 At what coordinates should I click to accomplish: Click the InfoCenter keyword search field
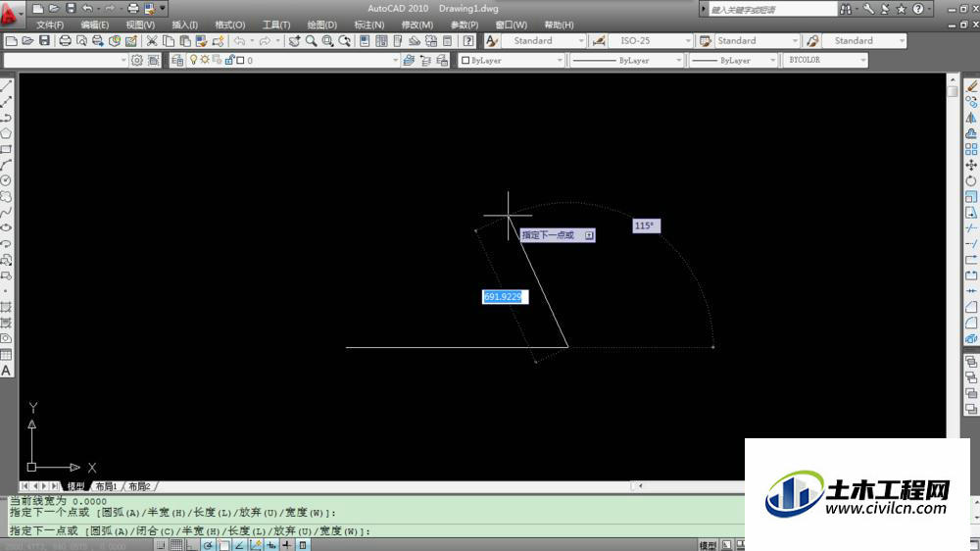(x=773, y=10)
